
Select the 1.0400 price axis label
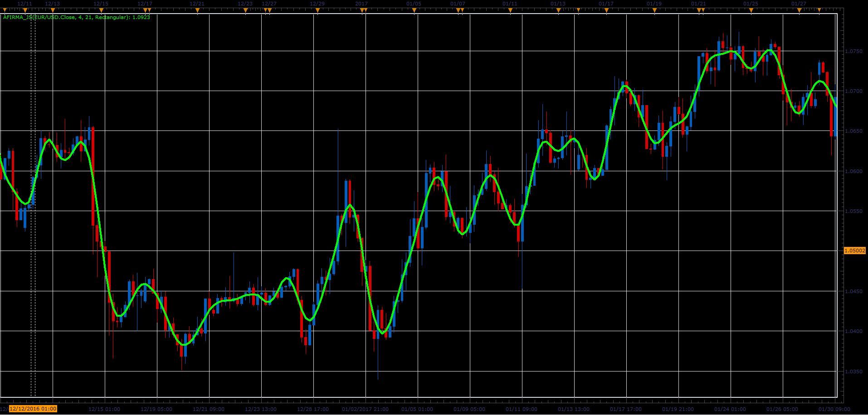coord(854,331)
